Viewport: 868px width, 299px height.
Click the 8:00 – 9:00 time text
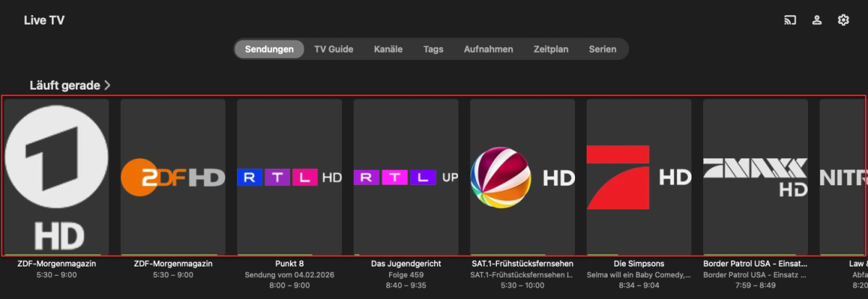(289, 285)
